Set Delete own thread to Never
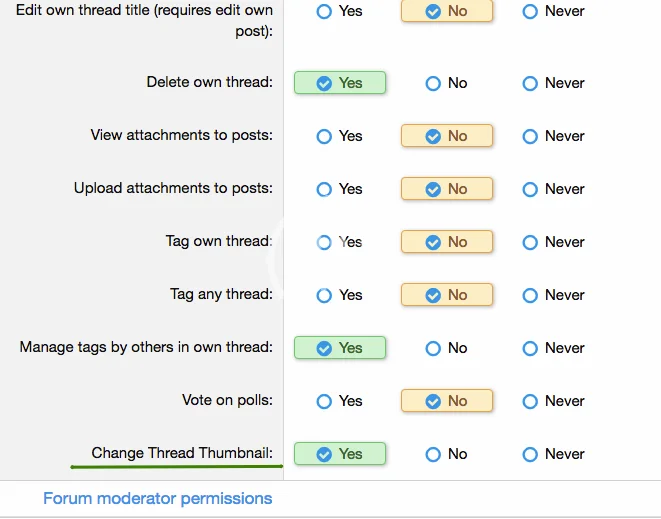The width and height of the screenshot is (661, 519). point(531,83)
